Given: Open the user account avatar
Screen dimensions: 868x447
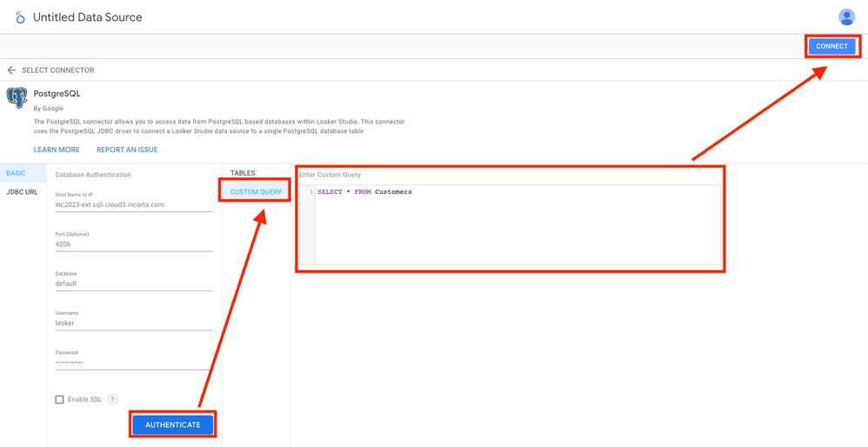Looking at the screenshot, I should (x=846, y=17).
